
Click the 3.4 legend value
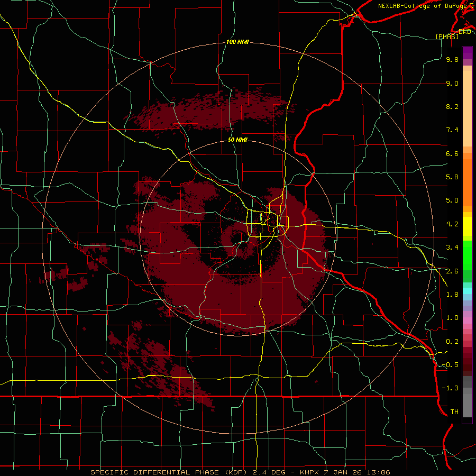point(452,248)
